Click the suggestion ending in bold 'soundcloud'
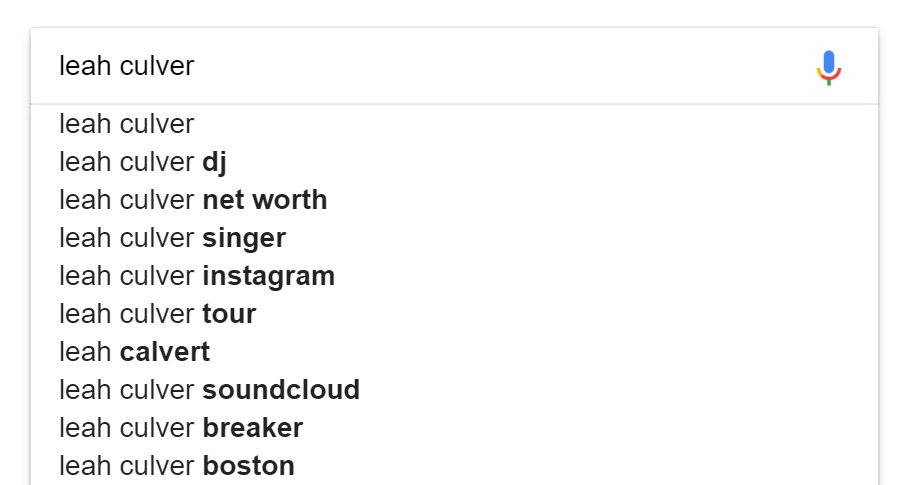This screenshot has height=485, width=907. (209, 390)
